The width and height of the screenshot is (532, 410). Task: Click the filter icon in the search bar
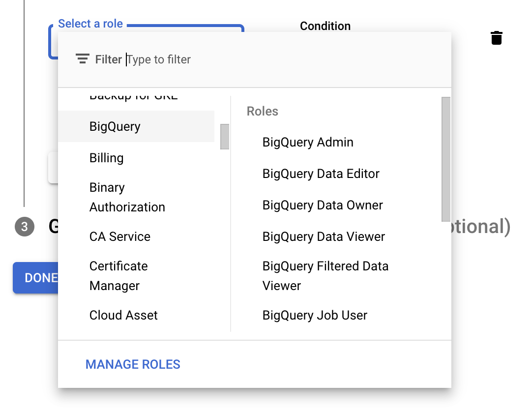pyautogui.click(x=82, y=59)
